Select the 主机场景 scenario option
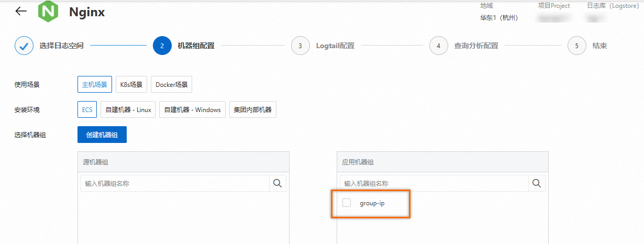 [95, 84]
